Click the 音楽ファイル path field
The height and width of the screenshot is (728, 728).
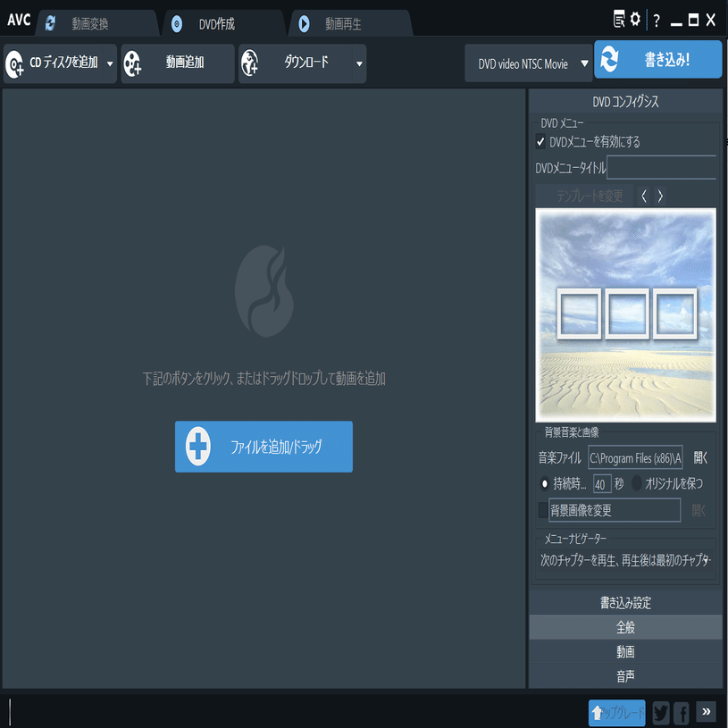coord(635,457)
